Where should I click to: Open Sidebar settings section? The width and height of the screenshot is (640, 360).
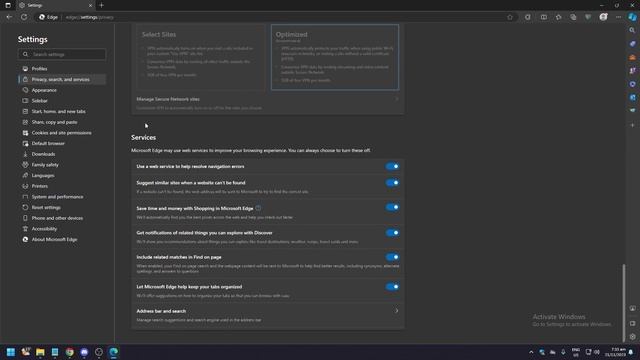pyautogui.click(x=62, y=100)
